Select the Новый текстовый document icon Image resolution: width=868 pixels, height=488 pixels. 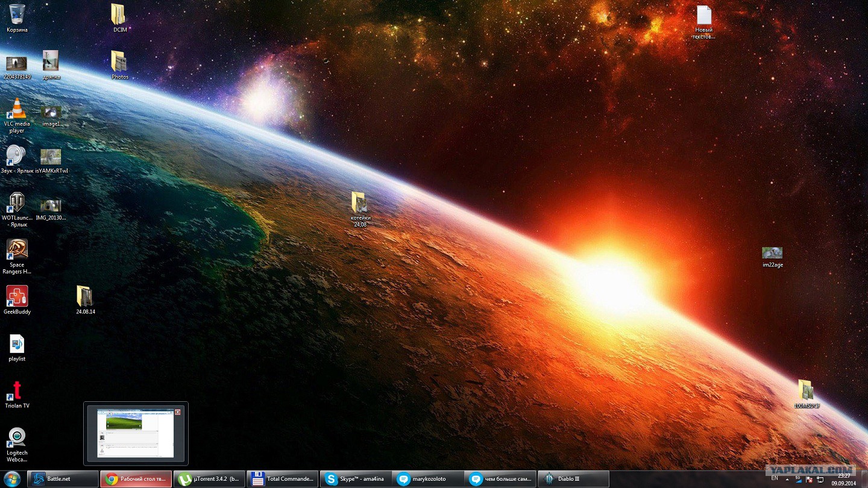pyautogui.click(x=704, y=22)
